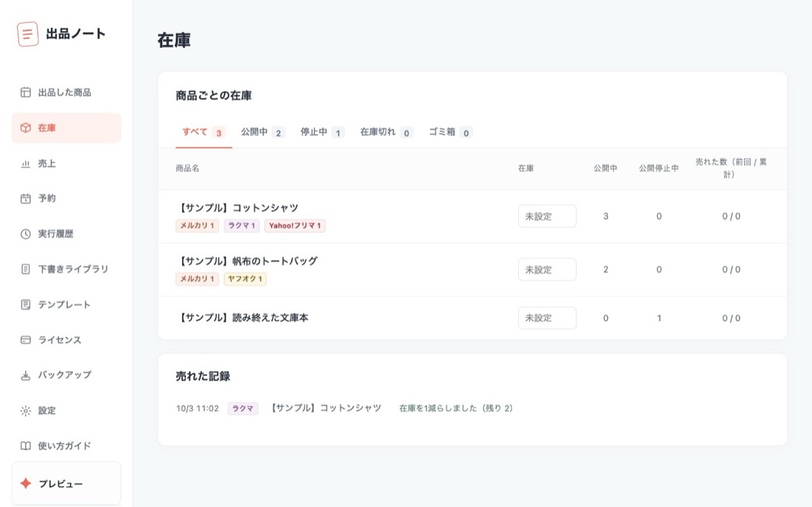Click the 公開停止中 column header
This screenshot has height=507, width=812.
[658, 168]
